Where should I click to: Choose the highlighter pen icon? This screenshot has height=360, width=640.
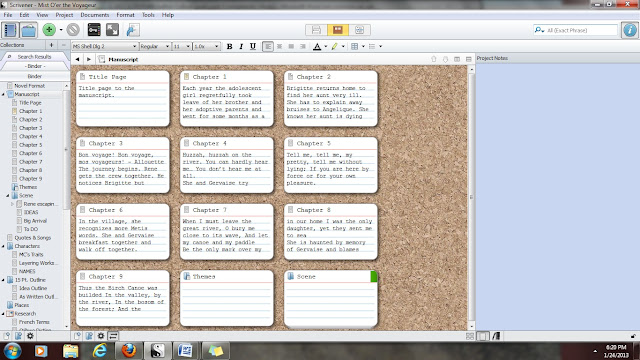[335, 47]
